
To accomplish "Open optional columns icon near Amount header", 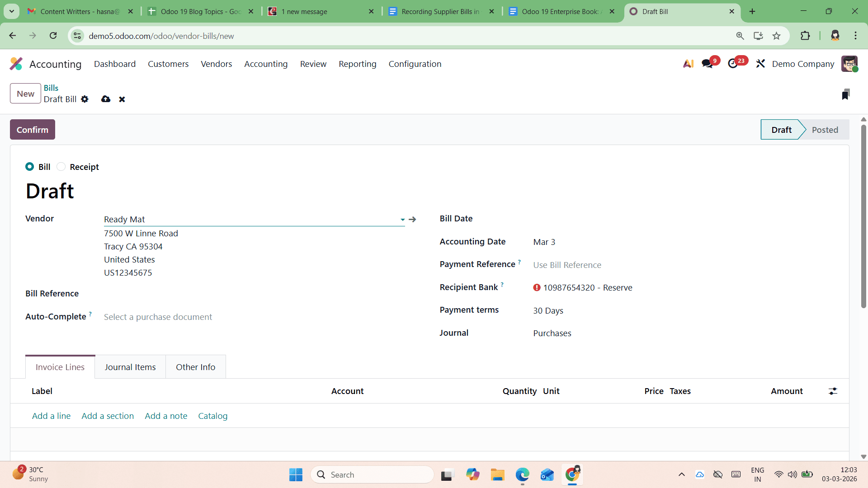I will point(833,391).
